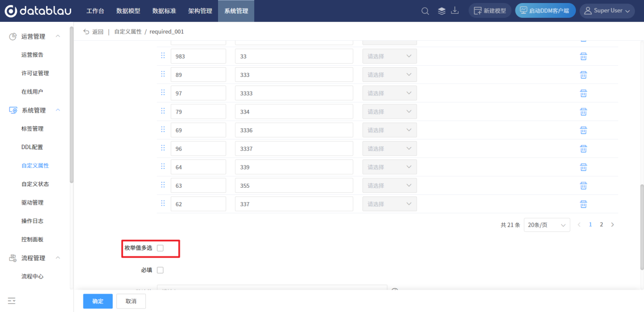Screen dimensions: 644x312
Task: Grab the drag handle of row 97
Action: point(163,93)
